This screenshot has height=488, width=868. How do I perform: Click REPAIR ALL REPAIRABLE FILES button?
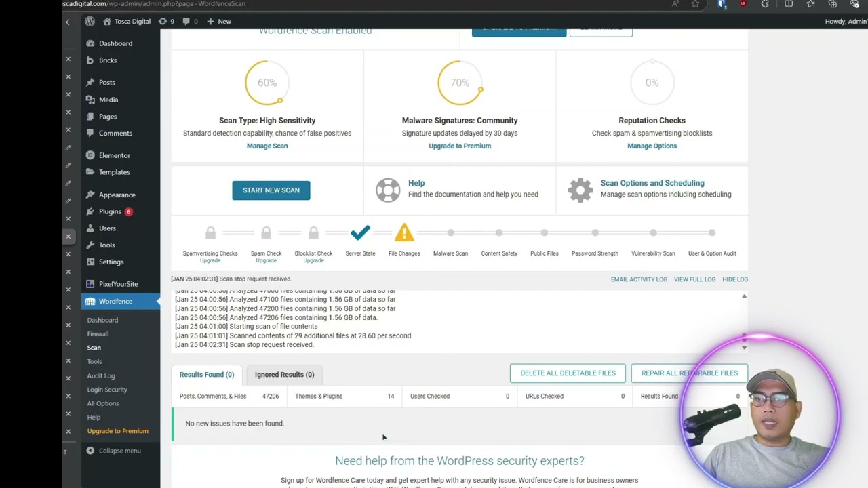click(x=689, y=373)
